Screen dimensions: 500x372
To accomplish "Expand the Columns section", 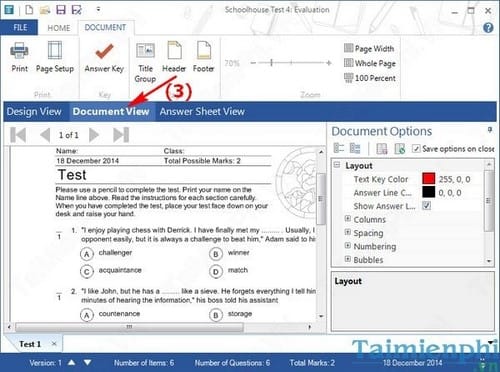I will [348, 219].
